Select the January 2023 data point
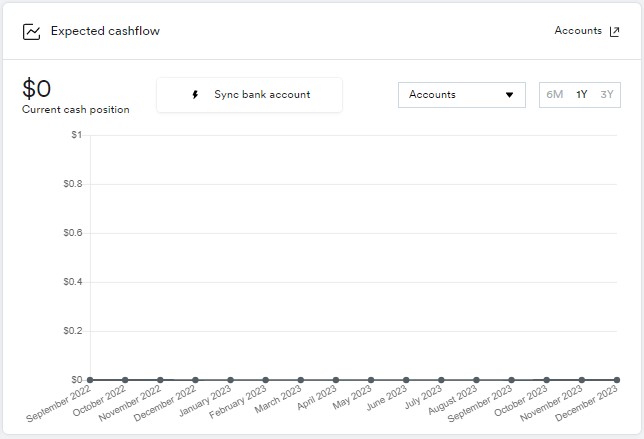 230,380
